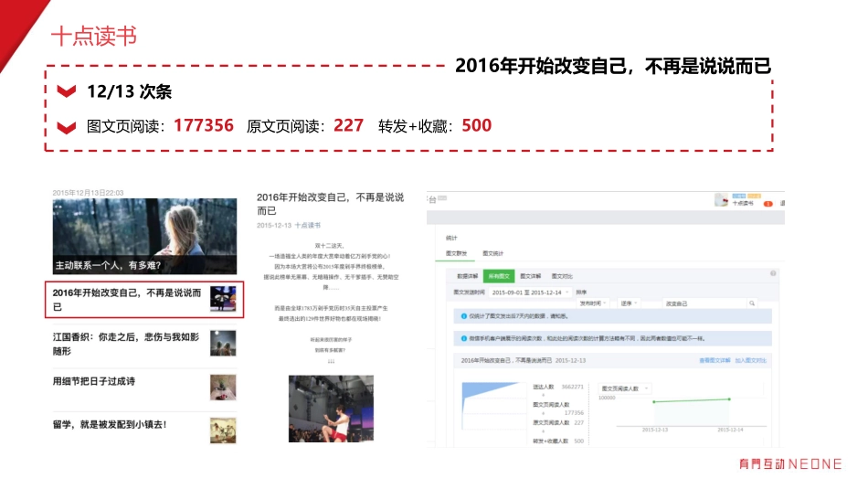Viewport: 868px width, 489px height.
Task: Select the green 所有图文 sub-tab
Action: [x=499, y=276]
